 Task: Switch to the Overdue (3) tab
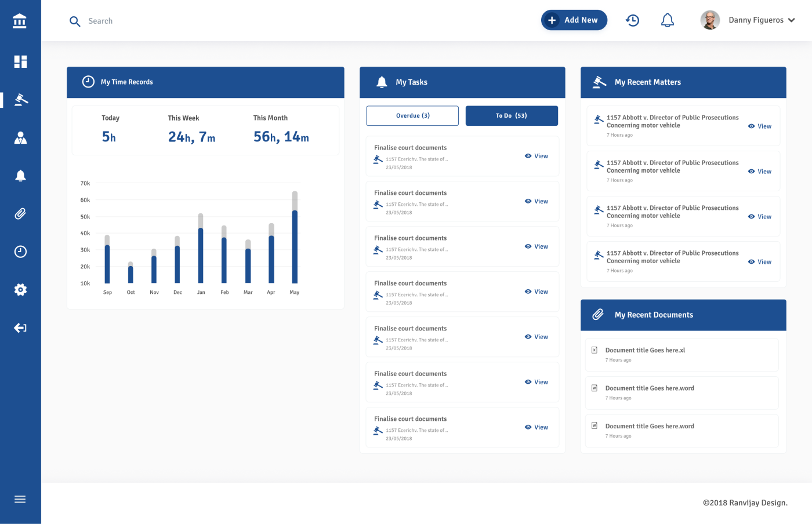[412, 116]
